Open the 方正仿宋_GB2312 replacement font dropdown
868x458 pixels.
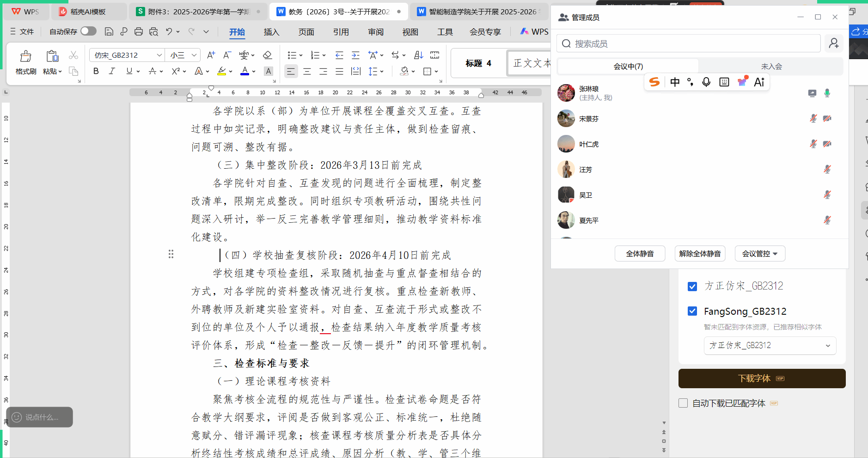click(x=770, y=346)
